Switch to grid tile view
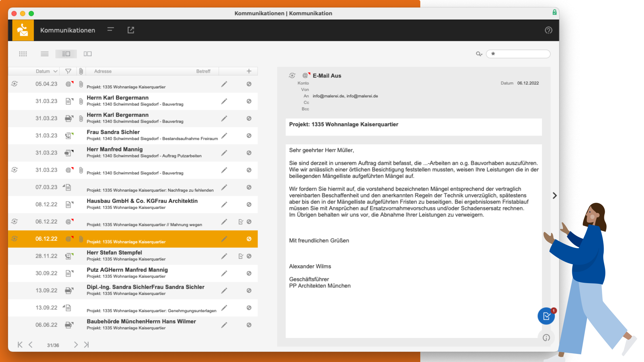Screen dimensions: 644x362 click(23, 54)
